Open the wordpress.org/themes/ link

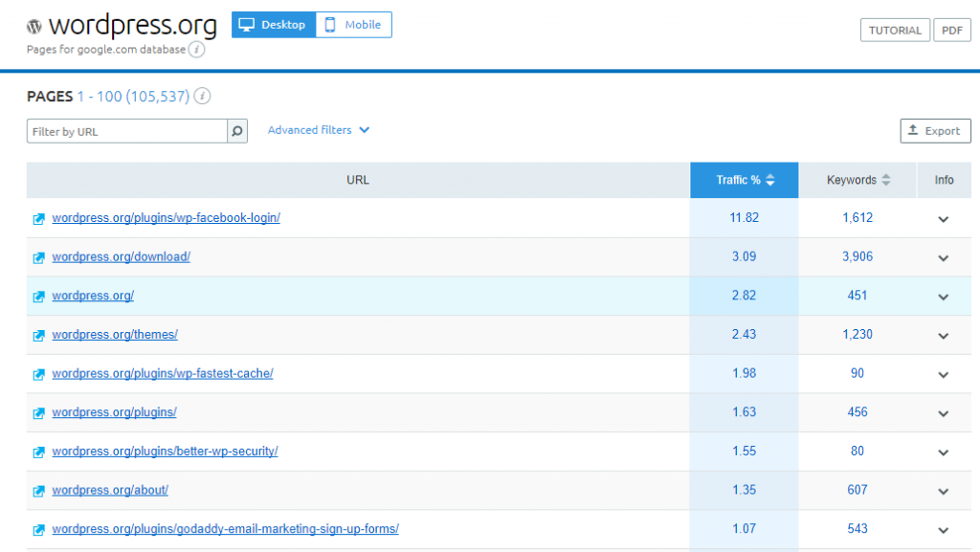115,334
